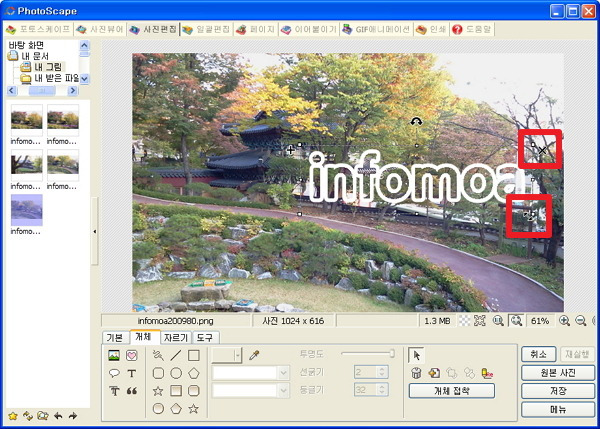Image resolution: width=600 pixels, height=429 pixels.
Task: Open the 페이지 tab
Action: [255, 29]
